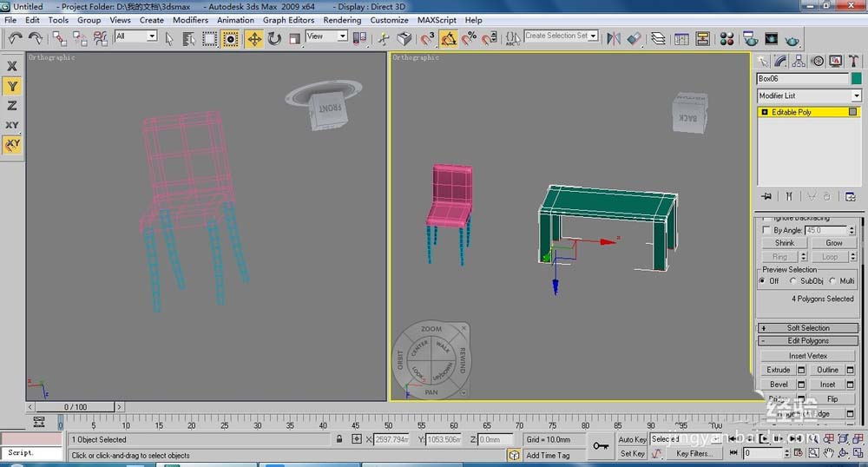Screen dimensions: 868x467
Task: Toggle the Percent Snap icon
Action: click(x=469, y=38)
